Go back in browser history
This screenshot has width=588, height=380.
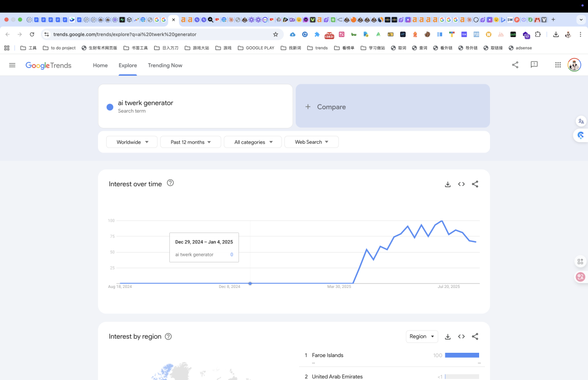pos(8,34)
